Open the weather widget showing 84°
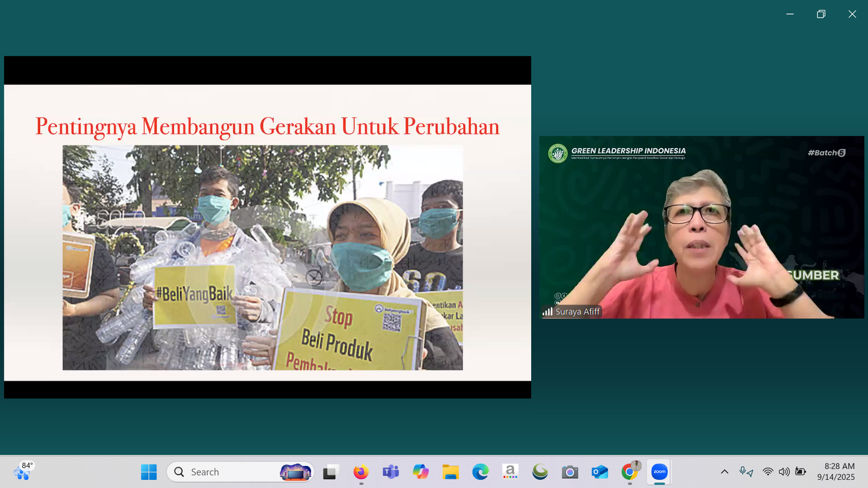 pyautogui.click(x=23, y=471)
